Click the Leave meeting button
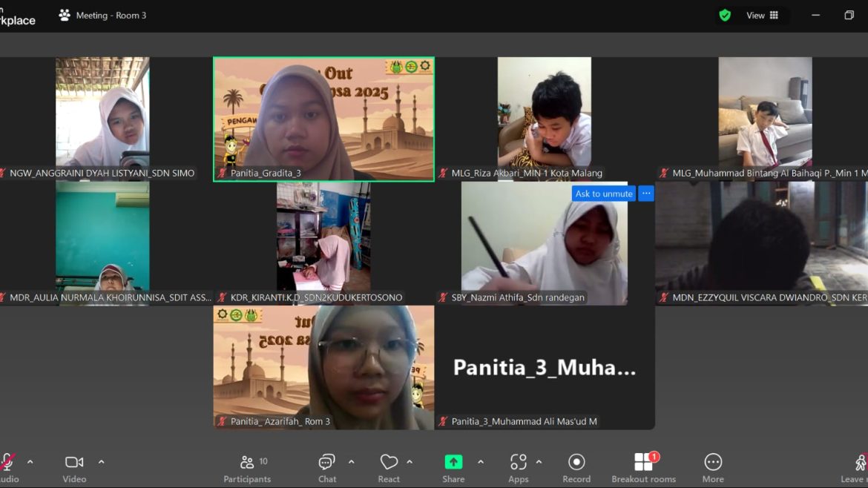Image resolution: width=868 pixels, height=488 pixels. 858,468
